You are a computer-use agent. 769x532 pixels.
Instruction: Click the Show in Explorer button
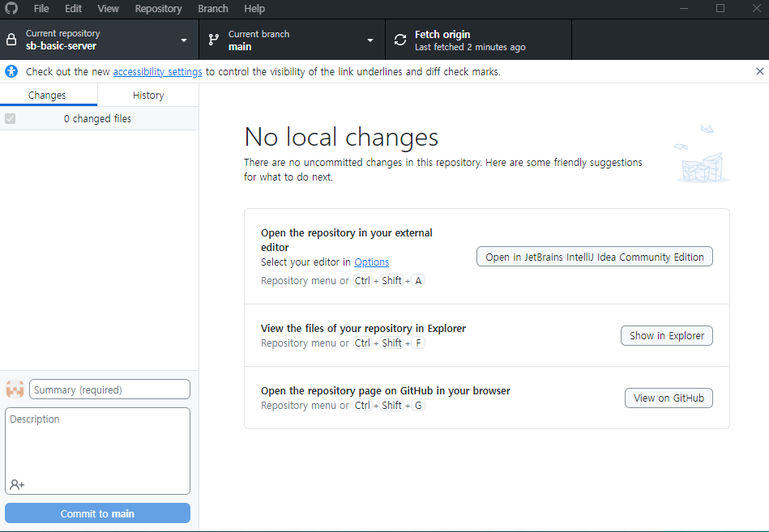(667, 335)
